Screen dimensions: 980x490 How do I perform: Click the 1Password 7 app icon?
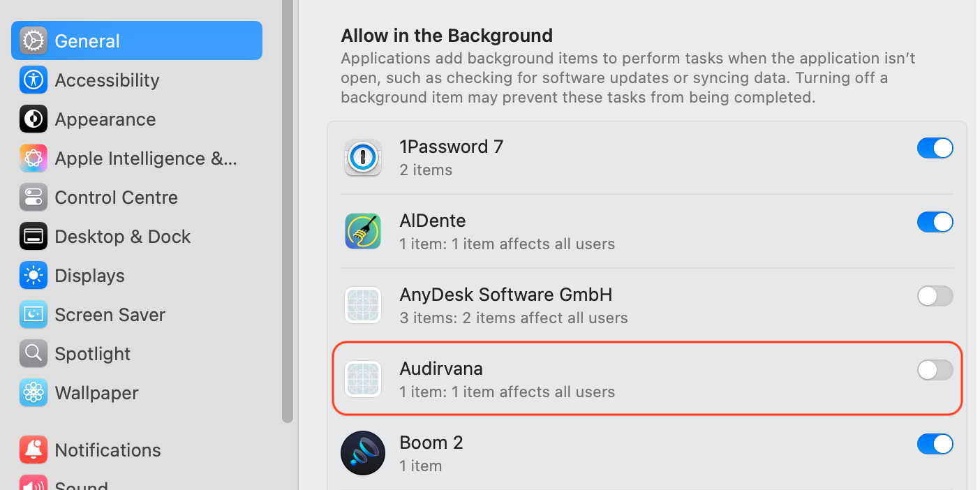tap(362, 158)
